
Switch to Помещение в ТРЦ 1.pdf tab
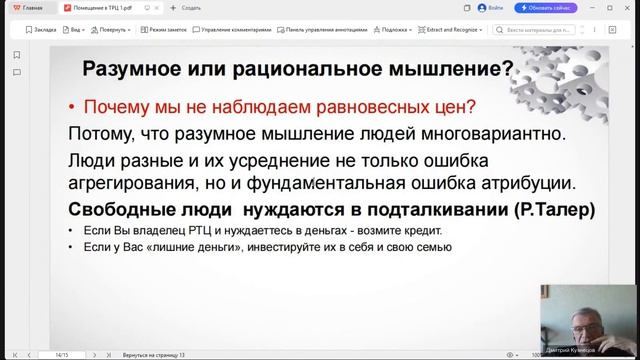[103, 8]
